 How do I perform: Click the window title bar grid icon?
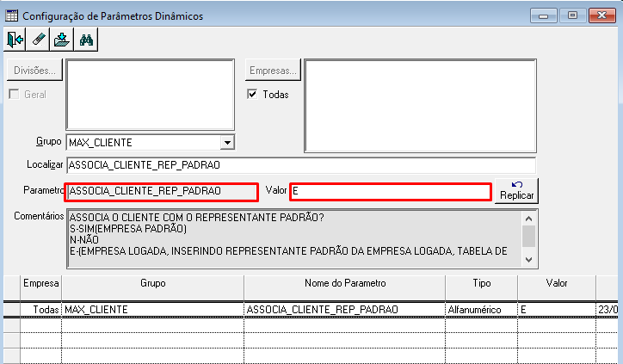(x=11, y=15)
